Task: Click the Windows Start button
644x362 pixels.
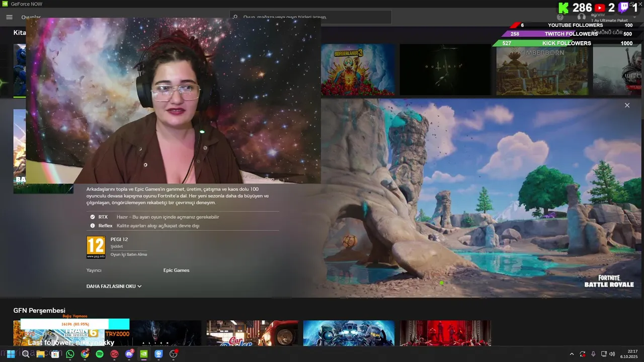Action: [11, 354]
